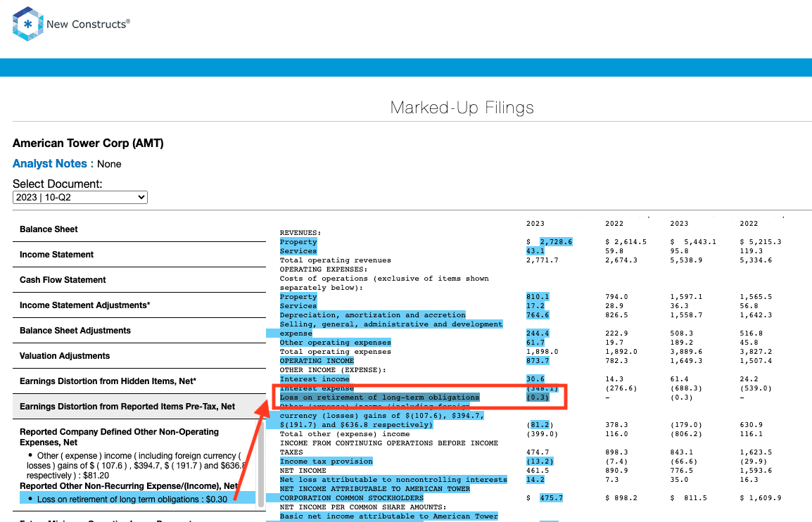Click highlighted depreciation value 764.6
The image size is (812, 522).
tap(538, 315)
